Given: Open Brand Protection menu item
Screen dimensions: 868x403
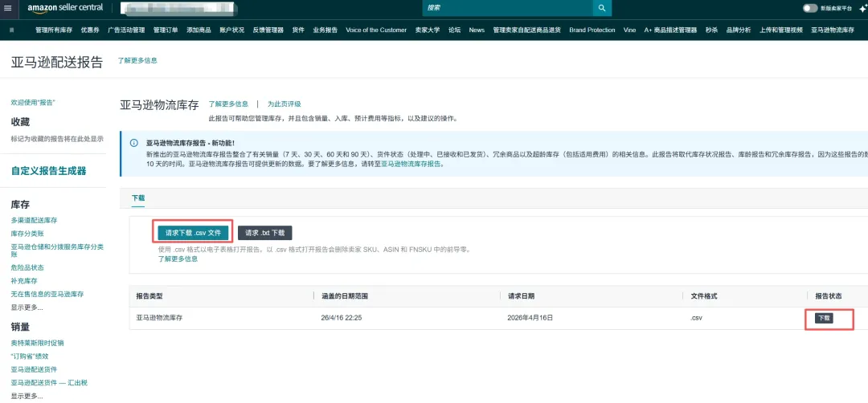Looking at the screenshot, I should point(592,31).
